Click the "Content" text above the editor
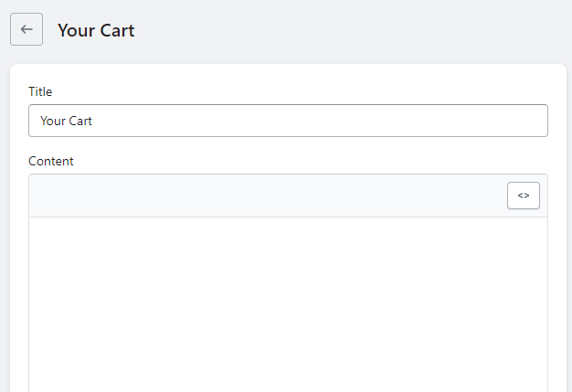This screenshot has height=392, width=572. (x=51, y=161)
